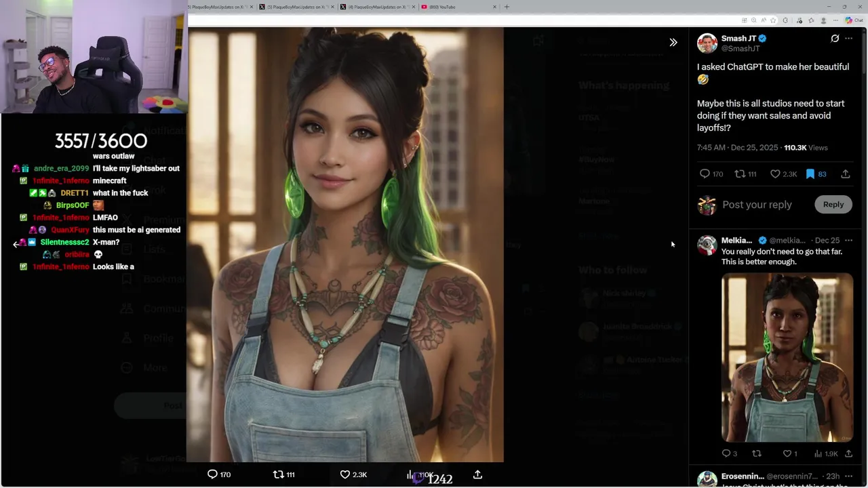Click like icon showing 2.3K below the image
The image size is (868, 488).
(x=353, y=474)
